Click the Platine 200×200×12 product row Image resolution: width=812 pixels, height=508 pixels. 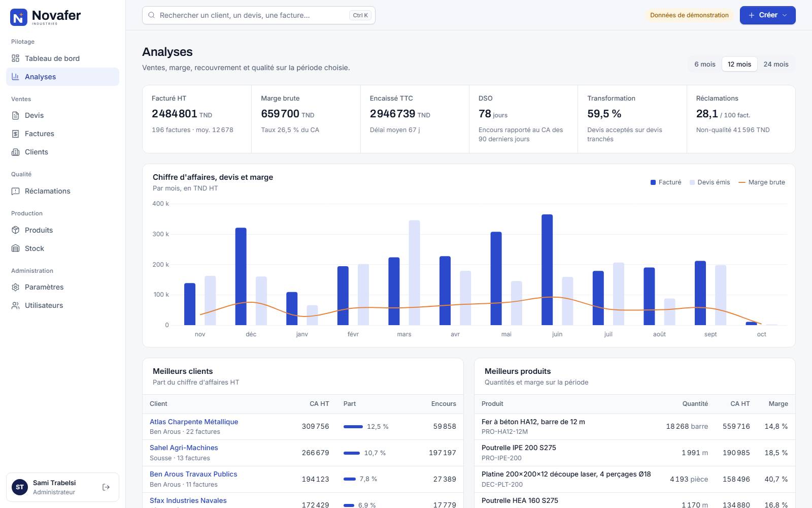pyautogui.click(x=634, y=479)
